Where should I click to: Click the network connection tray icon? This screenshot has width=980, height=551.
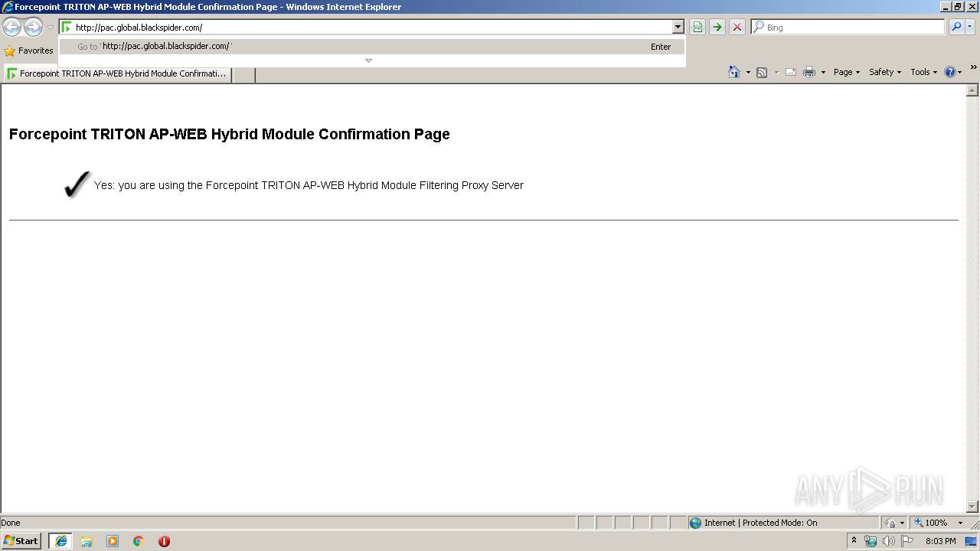click(x=871, y=541)
